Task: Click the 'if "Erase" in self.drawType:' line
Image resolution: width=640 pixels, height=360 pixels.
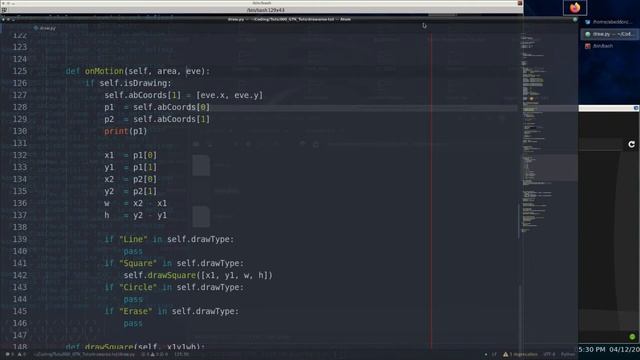Action: point(171,311)
